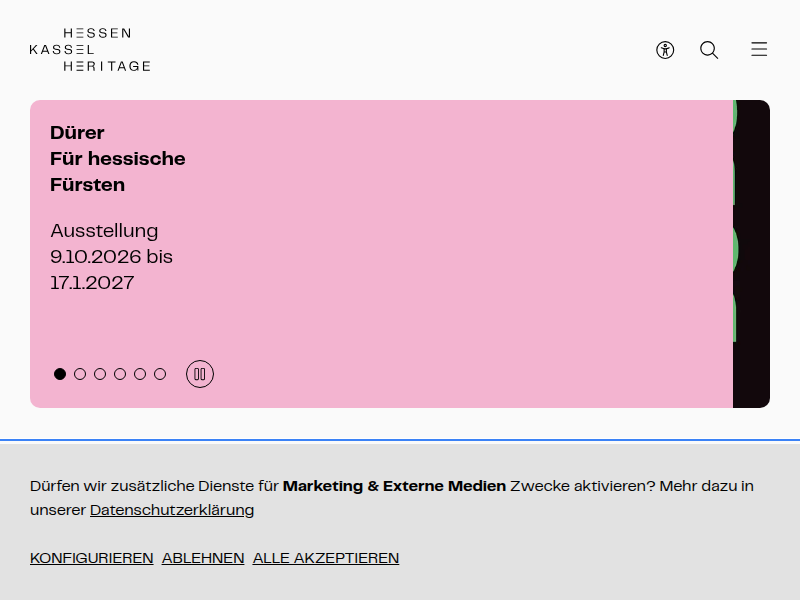
Task: Open the Datenschutzerklärung link
Action: coord(172,510)
